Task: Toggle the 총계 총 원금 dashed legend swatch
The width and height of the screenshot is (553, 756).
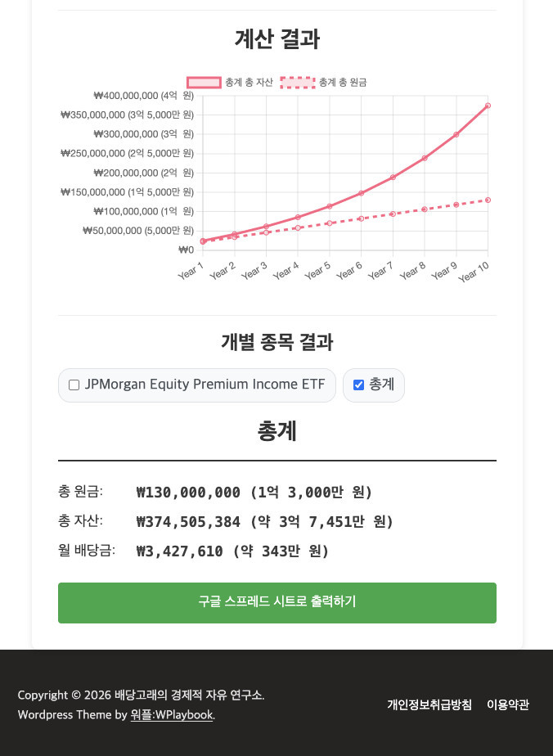Action: (x=297, y=83)
